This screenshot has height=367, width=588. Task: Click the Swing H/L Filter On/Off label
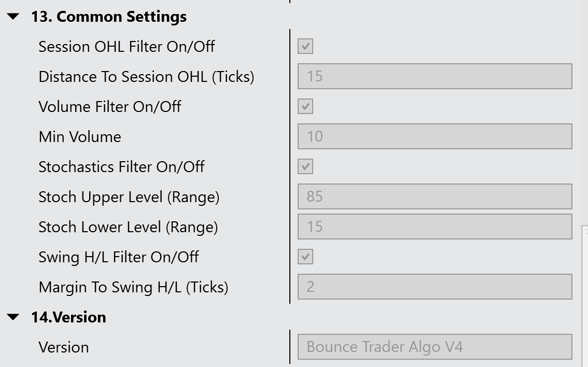119,257
